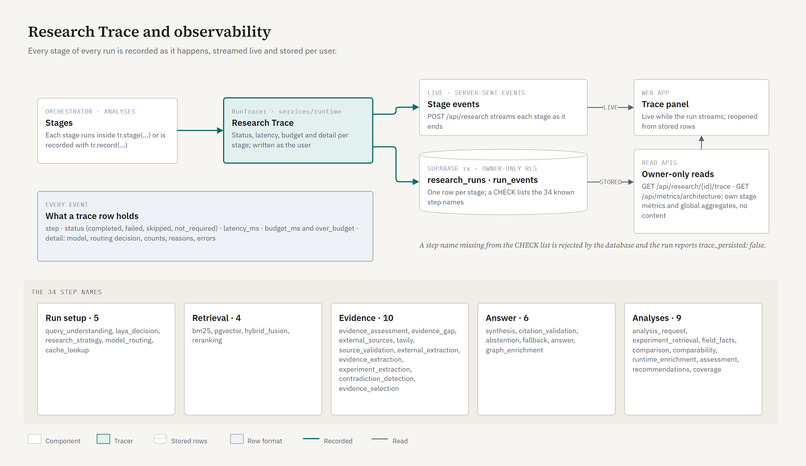Open the 'Evidence · 10' card
The width and height of the screenshot is (806, 466).
pos(399,359)
